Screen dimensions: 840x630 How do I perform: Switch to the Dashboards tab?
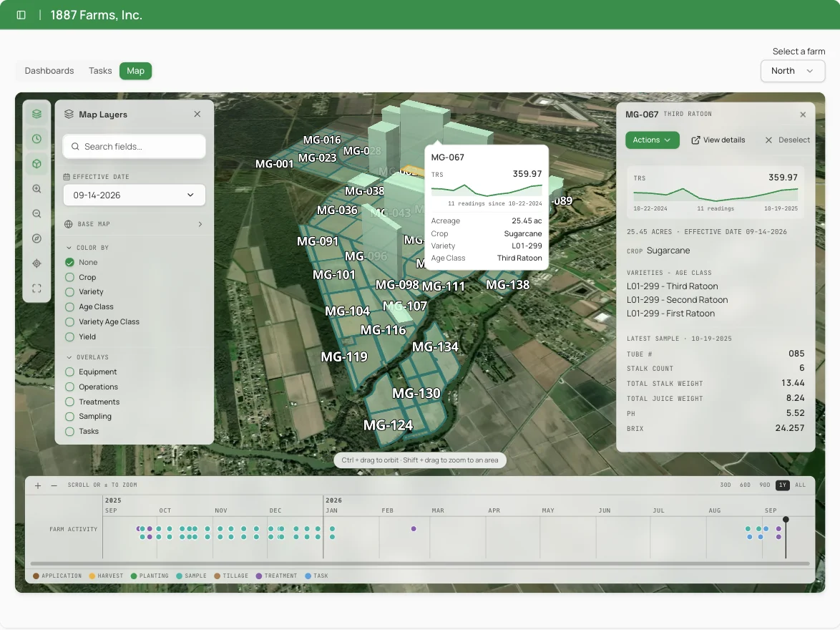(49, 71)
